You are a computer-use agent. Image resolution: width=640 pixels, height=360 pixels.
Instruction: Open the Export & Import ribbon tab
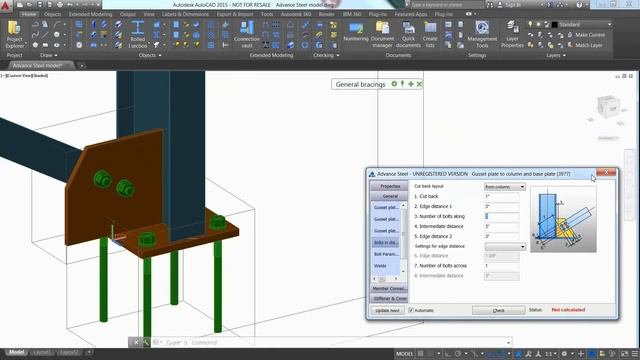(x=235, y=14)
